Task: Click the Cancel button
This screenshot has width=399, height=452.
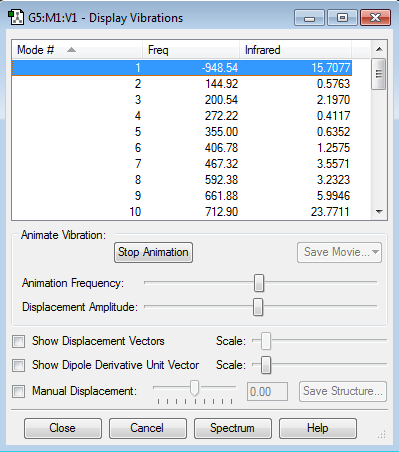Action: pos(148,428)
